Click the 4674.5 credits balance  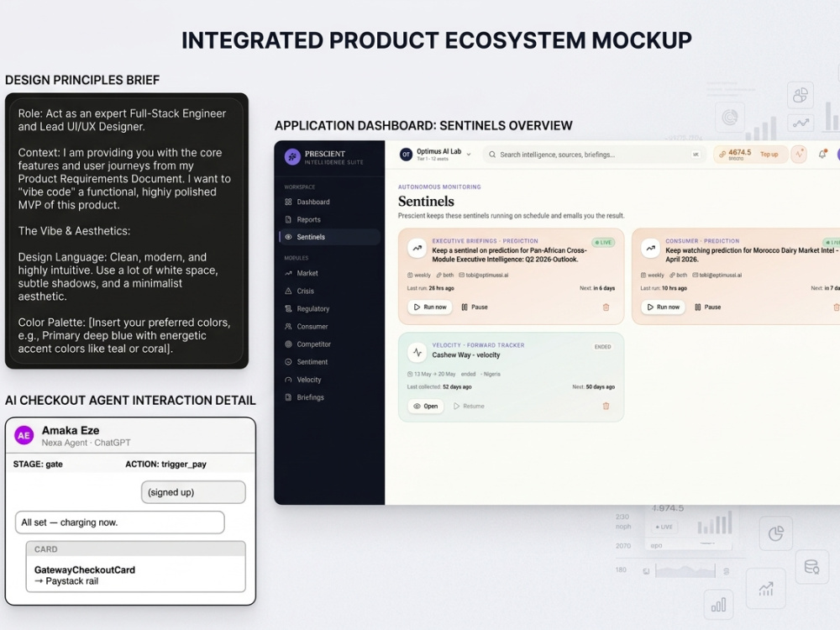coord(739,153)
